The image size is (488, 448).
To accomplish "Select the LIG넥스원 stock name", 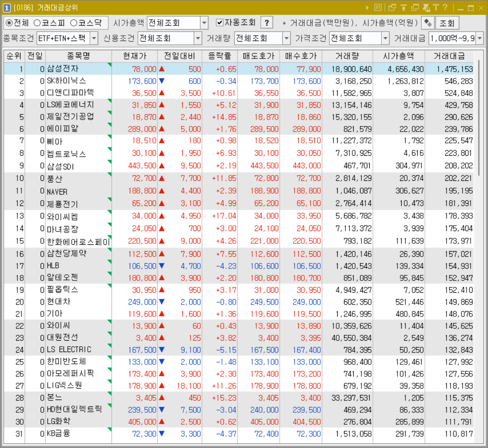I will (x=64, y=385).
